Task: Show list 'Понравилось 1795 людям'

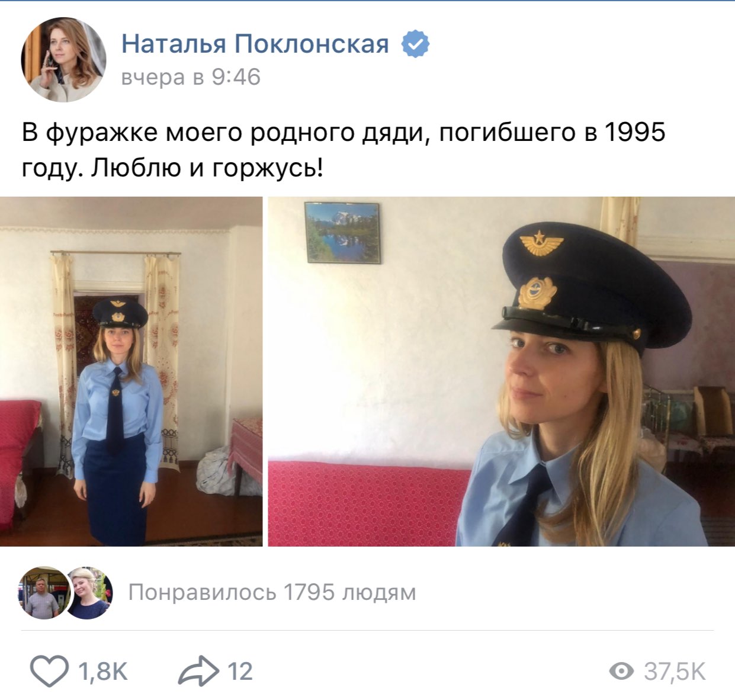Action: [x=272, y=592]
